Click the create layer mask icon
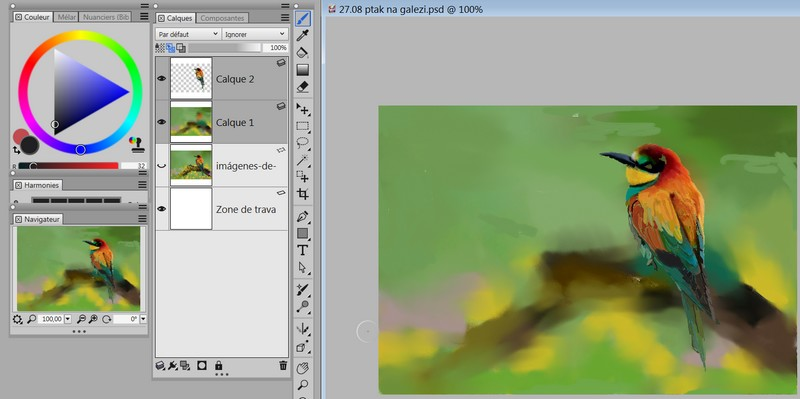Image resolution: width=800 pixels, height=399 pixels. pyautogui.click(x=202, y=365)
